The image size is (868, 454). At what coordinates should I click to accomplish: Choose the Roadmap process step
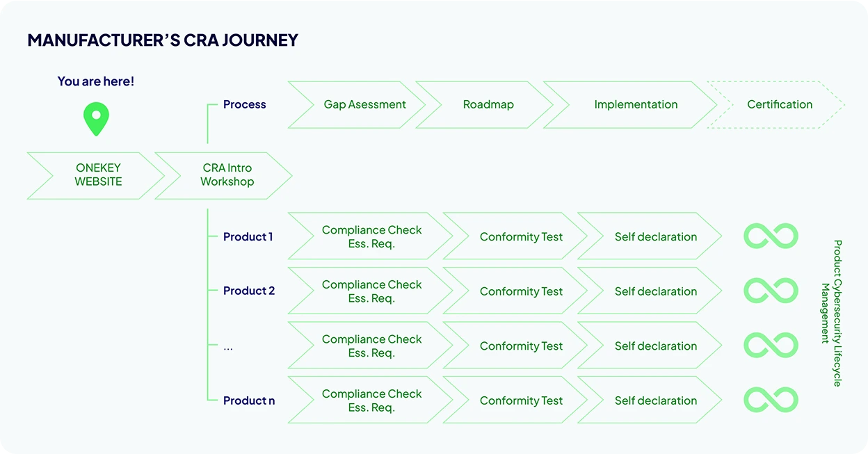[485, 105]
